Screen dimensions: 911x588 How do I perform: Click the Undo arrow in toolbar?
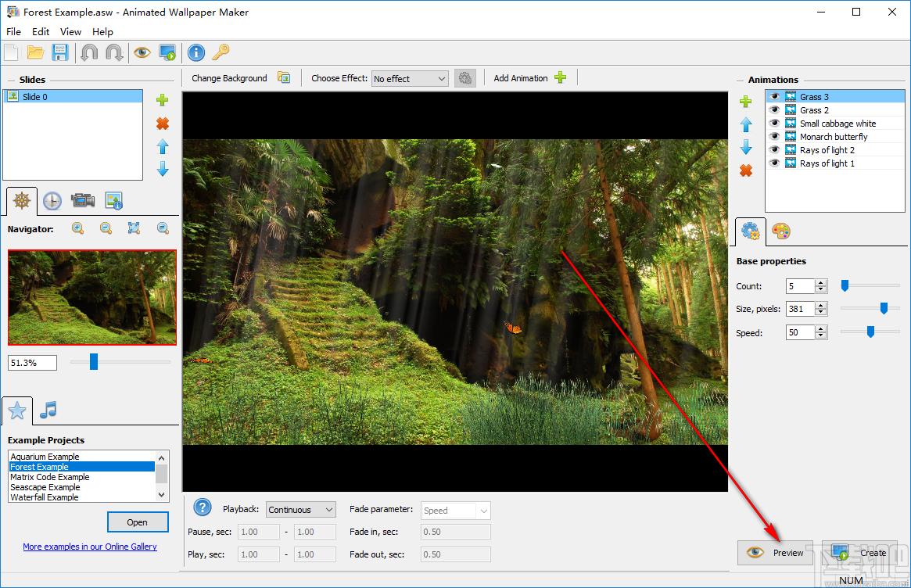tap(89, 52)
